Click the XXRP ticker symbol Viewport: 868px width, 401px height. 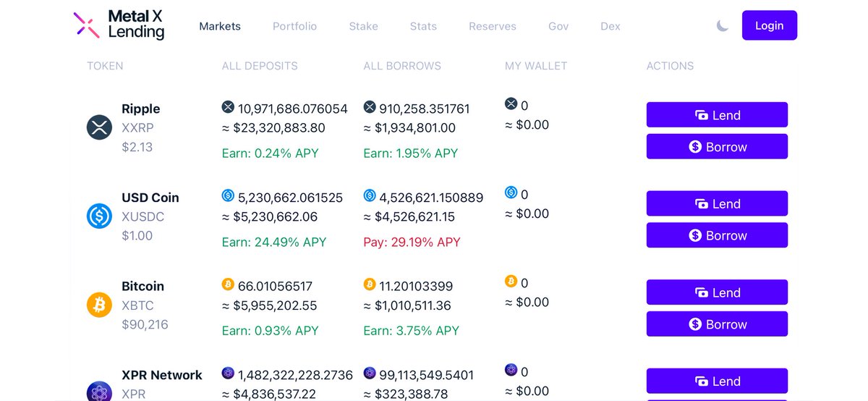pyautogui.click(x=138, y=128)
